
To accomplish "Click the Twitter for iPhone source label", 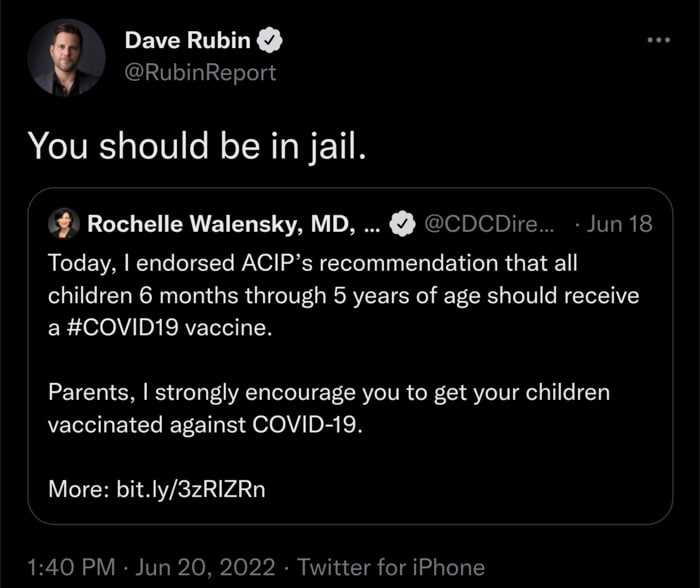I will coord(391,567).
